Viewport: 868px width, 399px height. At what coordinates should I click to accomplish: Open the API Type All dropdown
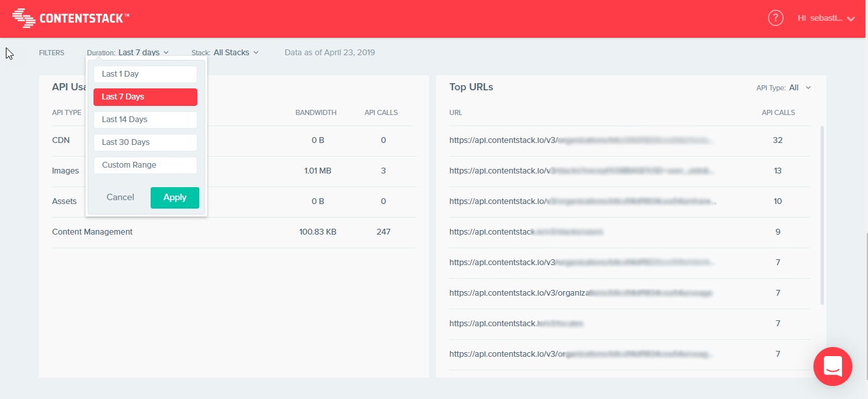coord(784,88)
